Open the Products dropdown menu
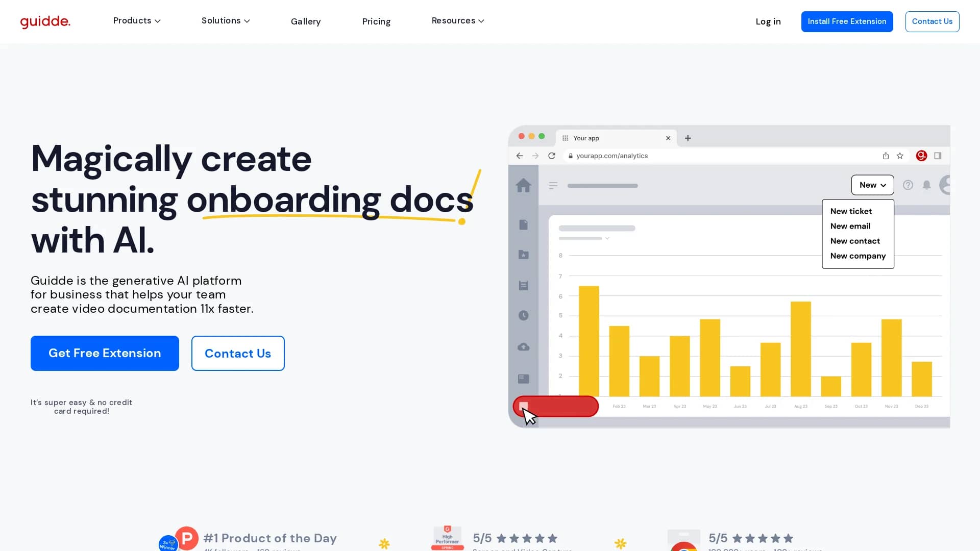The height and width of the screenshot is (551, 980). [x=137, y=21]
